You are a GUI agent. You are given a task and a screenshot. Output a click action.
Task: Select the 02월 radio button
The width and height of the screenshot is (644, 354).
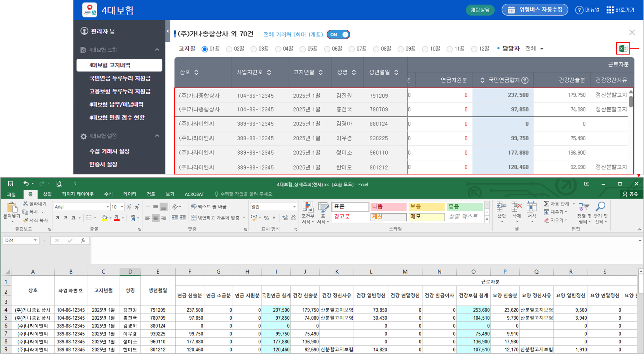click(229, 49)
